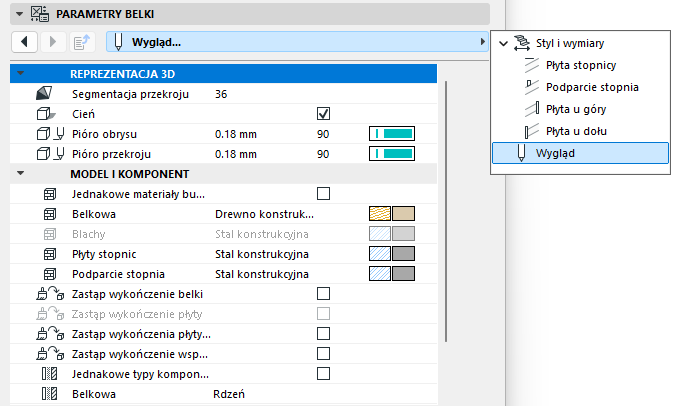This screenshot has height=406, width=677.
Task: Click the Jednakowe materiały budowlane icon
Action: (x=50, y=194)
